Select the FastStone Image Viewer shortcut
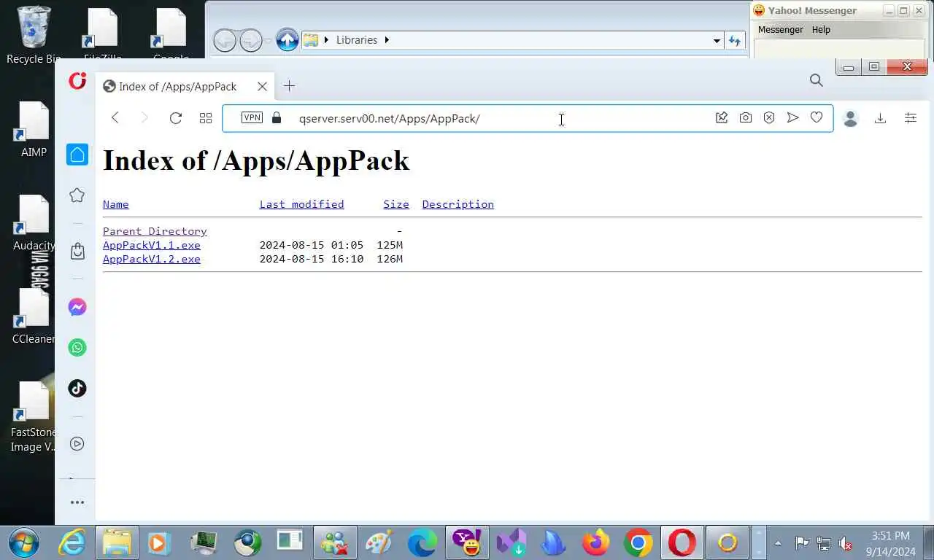 tap(34, 417)
